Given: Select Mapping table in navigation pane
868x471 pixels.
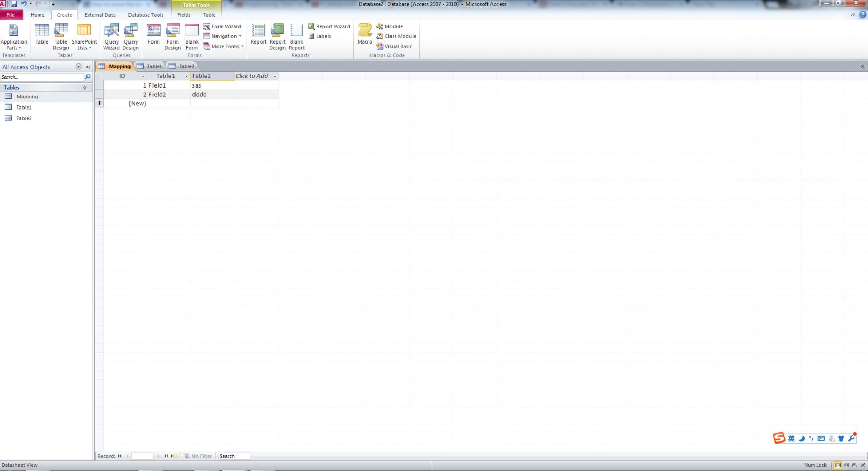Looking at the screenshot, I should coord(46,96).
